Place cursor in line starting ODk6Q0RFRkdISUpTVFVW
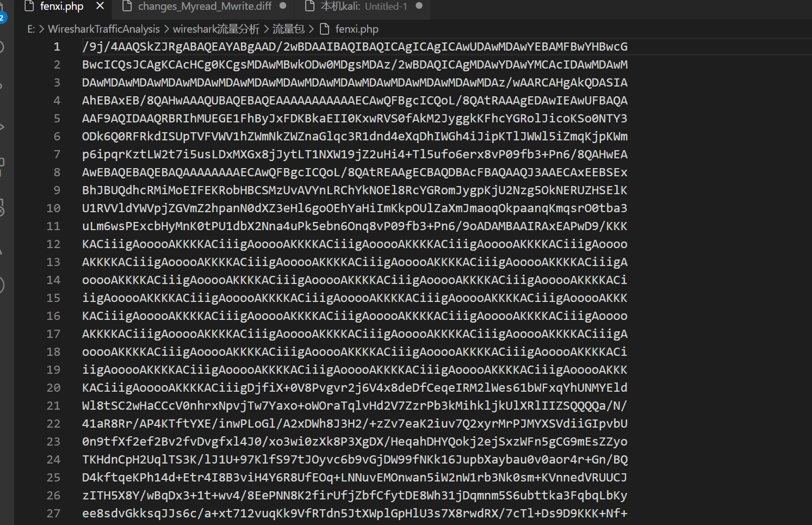812x525 pixels. (x=355, y=137)
